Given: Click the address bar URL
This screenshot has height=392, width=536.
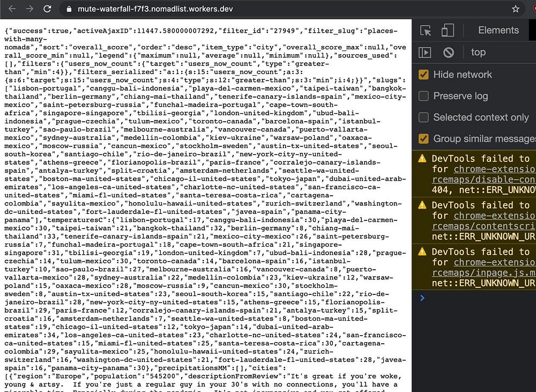Looking at the screenshot, I should point(155,9).
